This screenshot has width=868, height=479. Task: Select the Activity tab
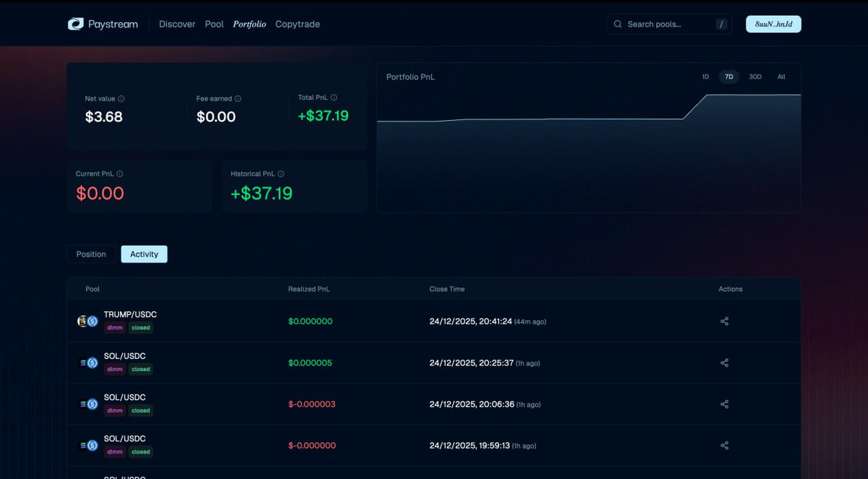pos(143,254)
